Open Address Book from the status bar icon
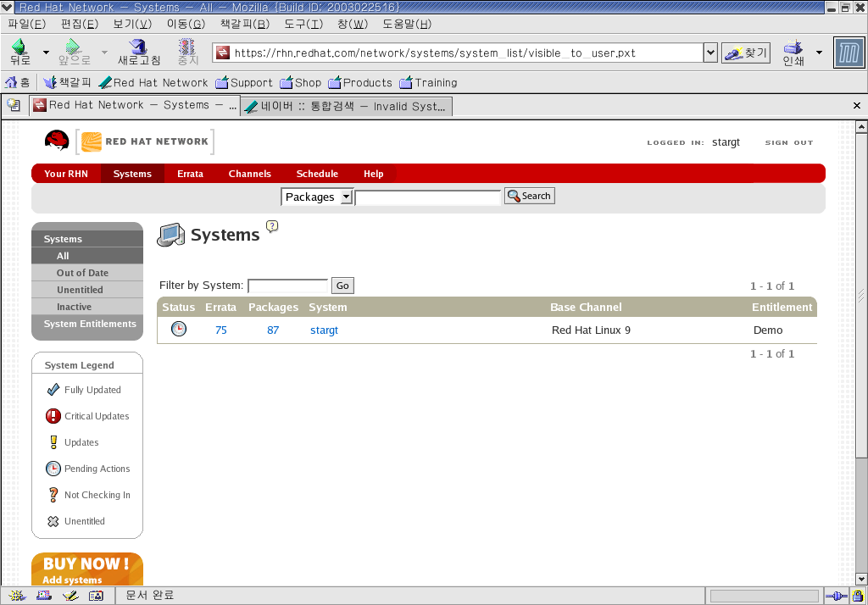 97,596
